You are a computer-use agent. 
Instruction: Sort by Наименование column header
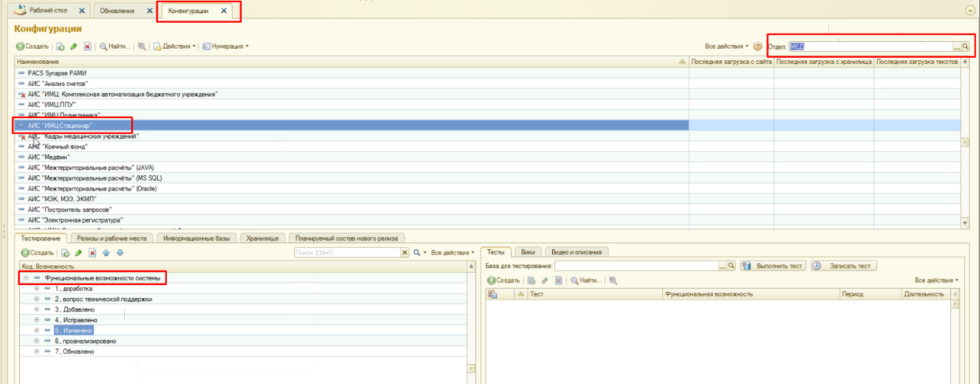point(351,62)
